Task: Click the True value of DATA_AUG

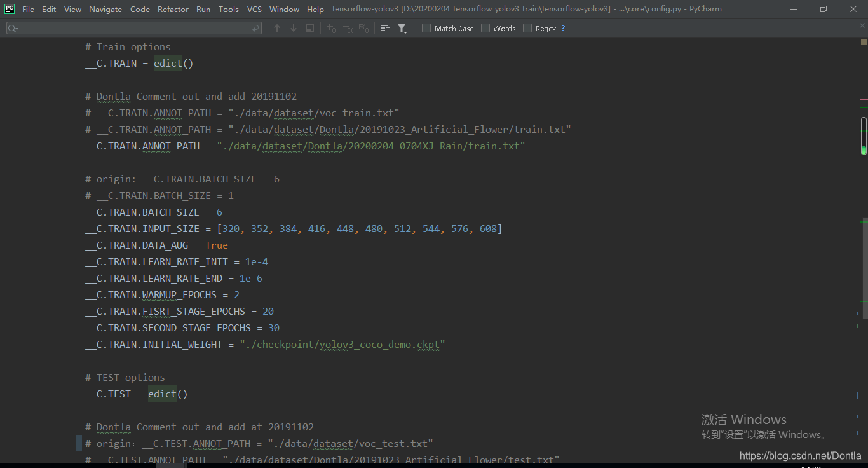Action: 217,245
